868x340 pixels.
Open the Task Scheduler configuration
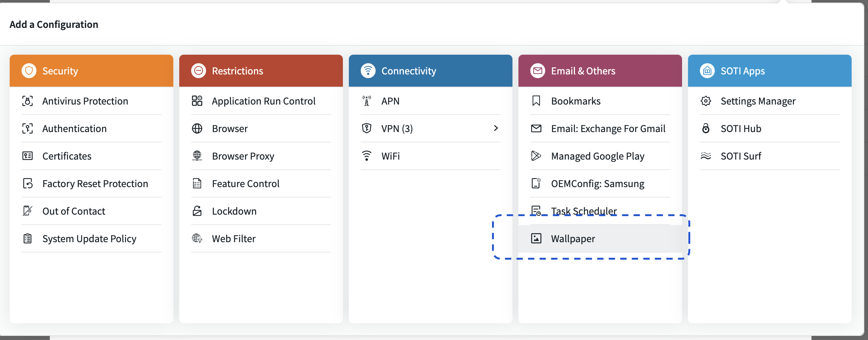584,211
